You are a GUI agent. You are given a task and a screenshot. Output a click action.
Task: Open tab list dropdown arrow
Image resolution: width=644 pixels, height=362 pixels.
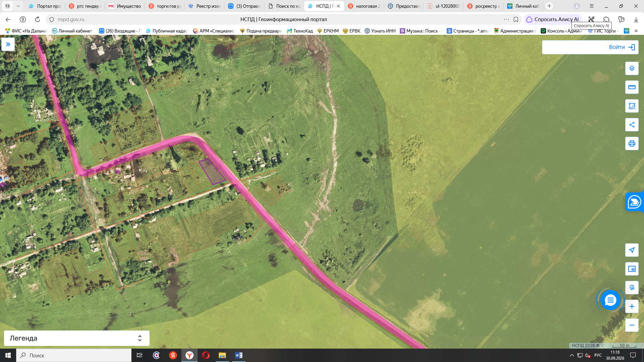[x=18, y=6]
